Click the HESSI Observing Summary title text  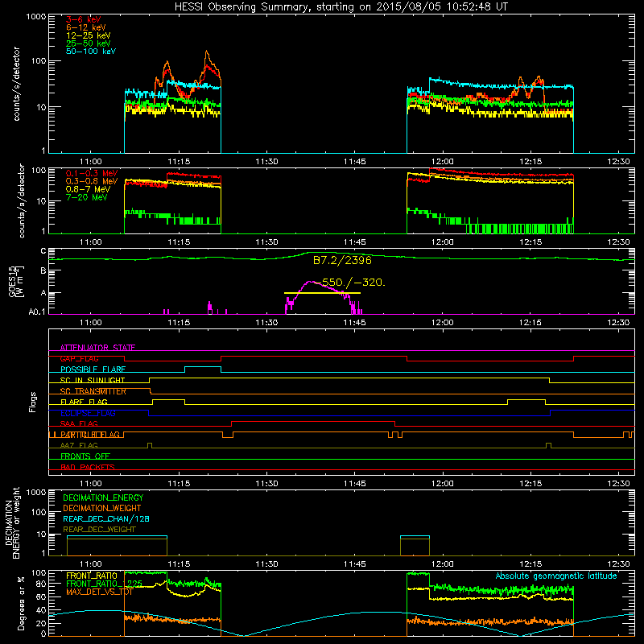(x=341, y=7)
